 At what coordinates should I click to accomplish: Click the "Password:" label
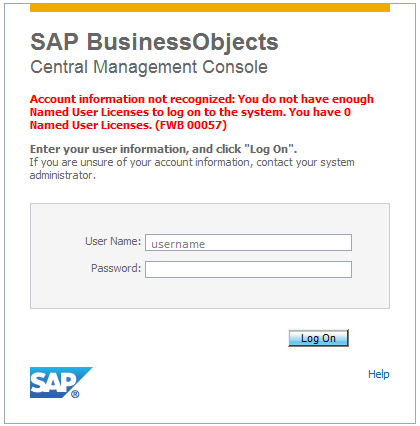[x=116, y=268]
